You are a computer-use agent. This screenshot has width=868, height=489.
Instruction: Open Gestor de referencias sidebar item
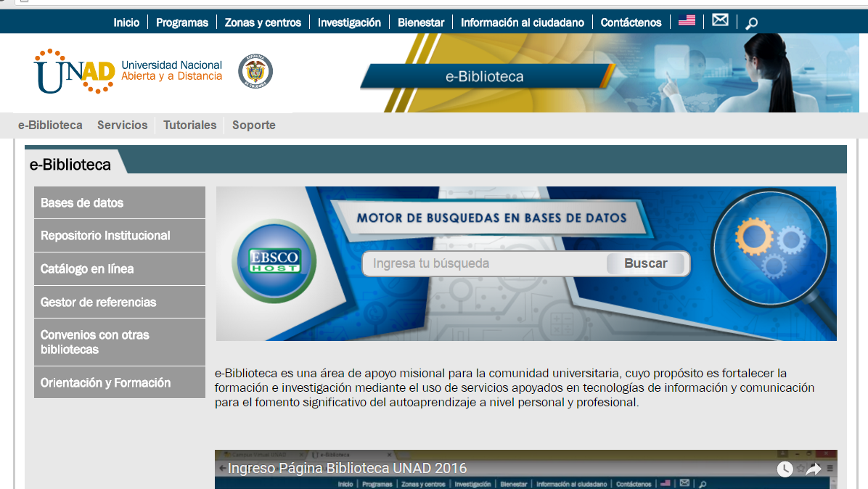click(x=120, y=302)
